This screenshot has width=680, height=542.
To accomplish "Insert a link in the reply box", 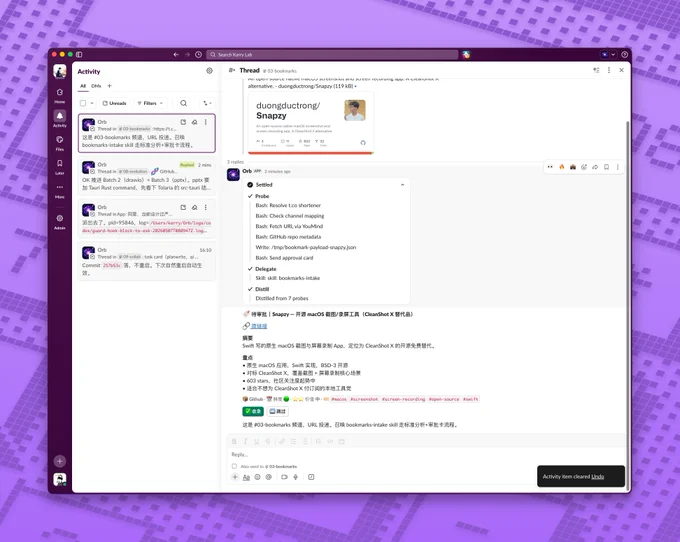I will (282, 441).
